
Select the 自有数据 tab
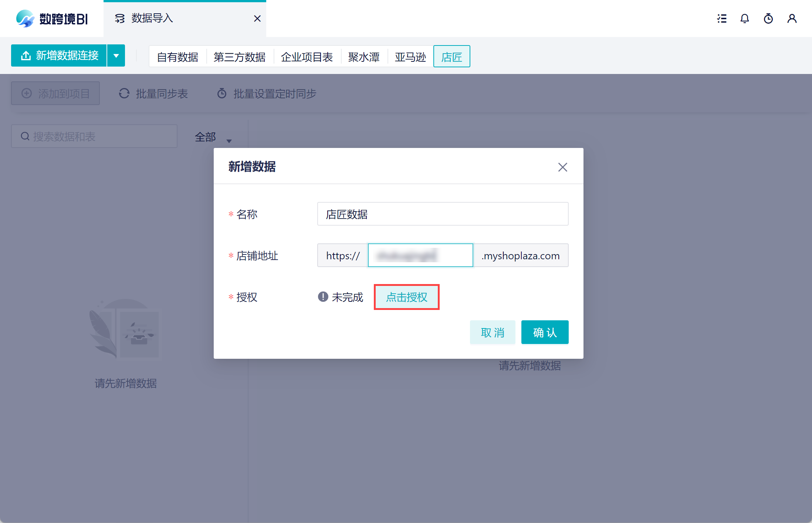[x=177, y=57]
